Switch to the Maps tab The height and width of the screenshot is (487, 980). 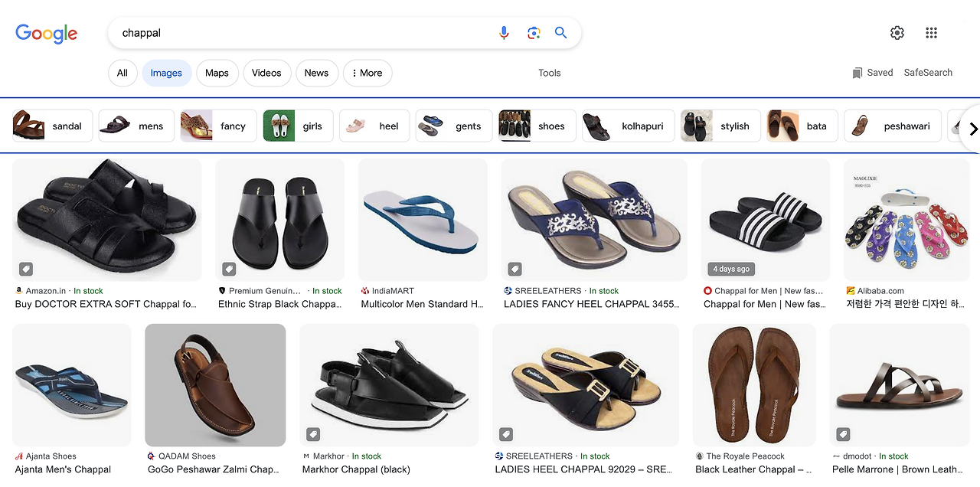coord(217,73)
